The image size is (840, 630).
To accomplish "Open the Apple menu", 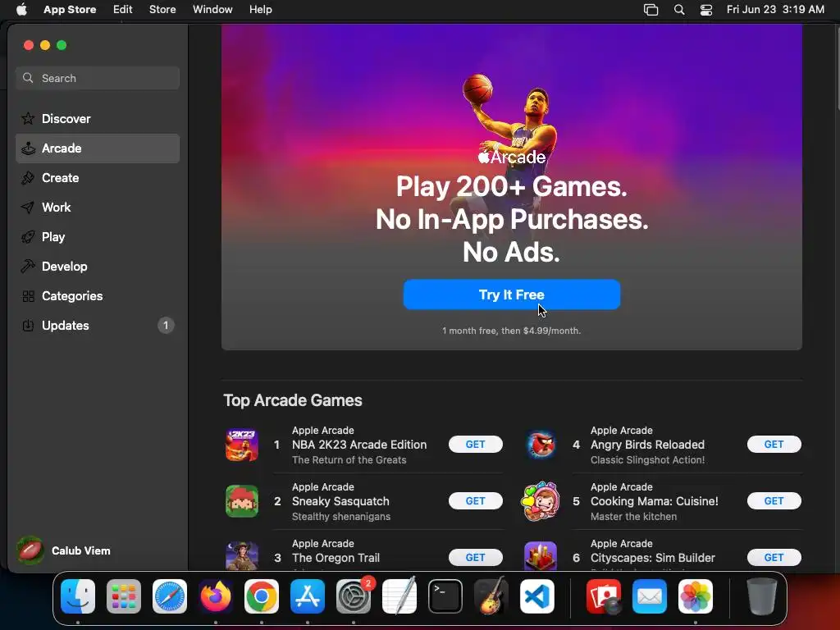I will (x=21, y=10).
